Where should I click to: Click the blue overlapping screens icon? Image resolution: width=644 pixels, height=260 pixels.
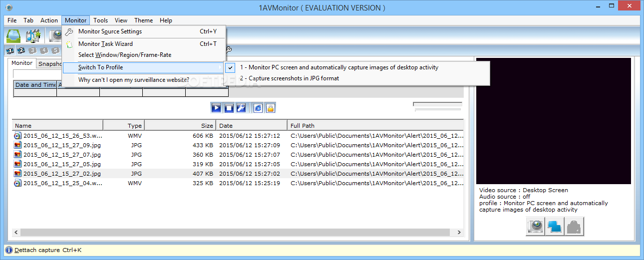[x=555, y=226]
